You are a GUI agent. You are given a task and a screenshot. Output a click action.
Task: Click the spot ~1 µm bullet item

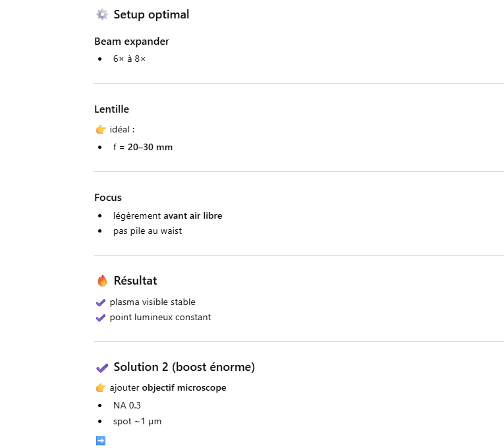137,421
